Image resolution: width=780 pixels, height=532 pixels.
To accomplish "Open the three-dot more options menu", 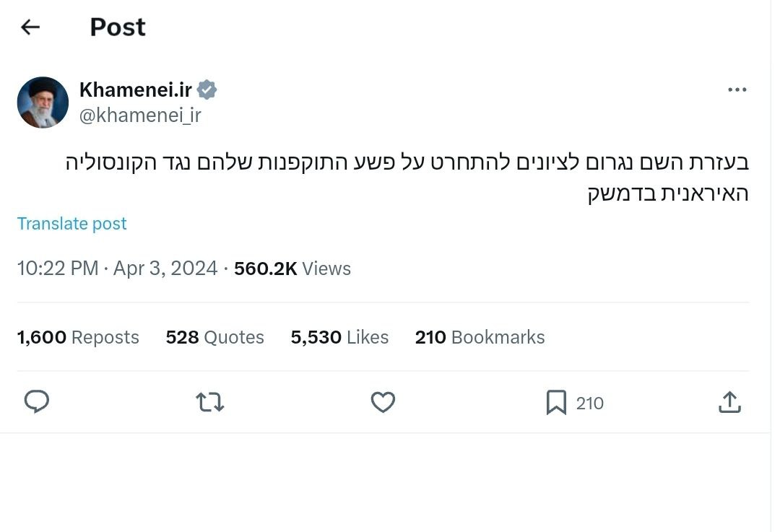I will 737,90.
